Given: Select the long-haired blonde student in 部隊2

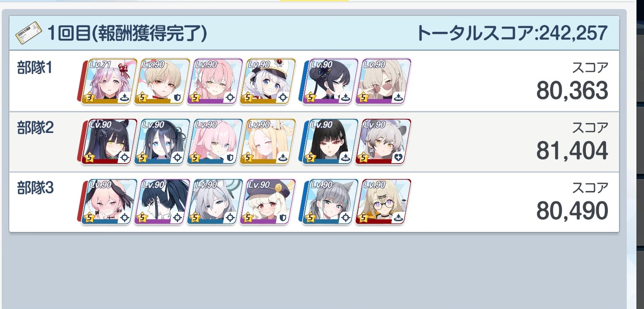Looking at the screenshot, I should tap(268, 142).
